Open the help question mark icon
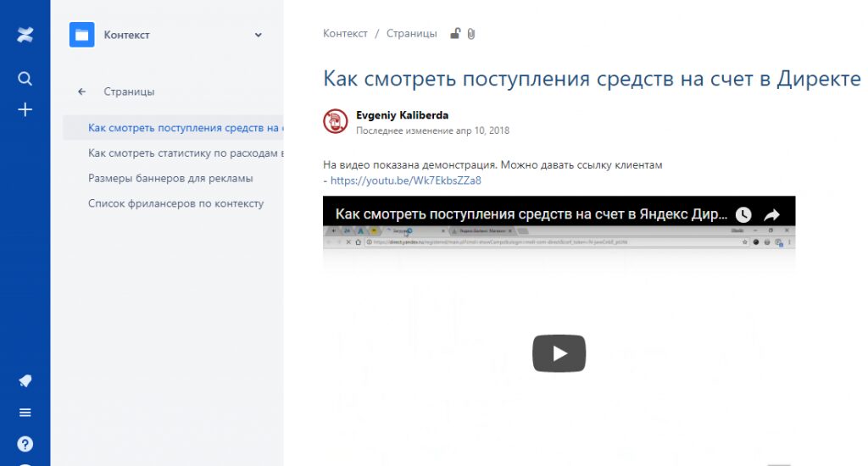The width and height of the screenshot is (868, 466). 25,444
